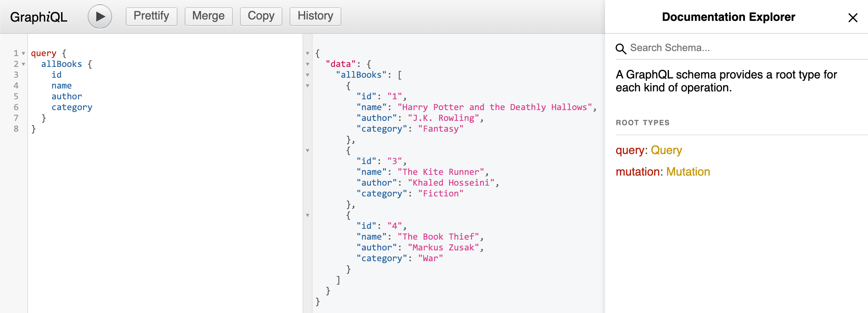Click line number 8 in the gutter
The image size is (868, 313).
tap(16, 129)
